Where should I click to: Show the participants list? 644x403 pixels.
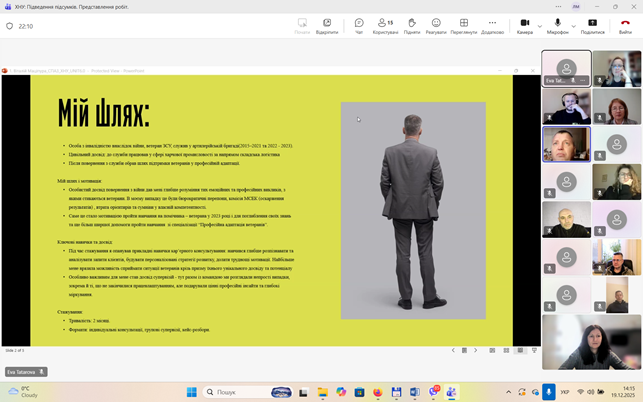(x=385, y=25)
